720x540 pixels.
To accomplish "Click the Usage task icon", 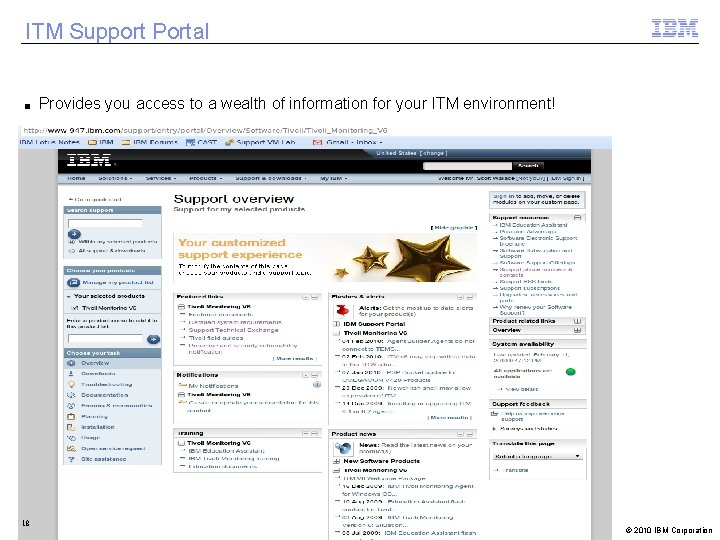I will [x=71, y=438].
